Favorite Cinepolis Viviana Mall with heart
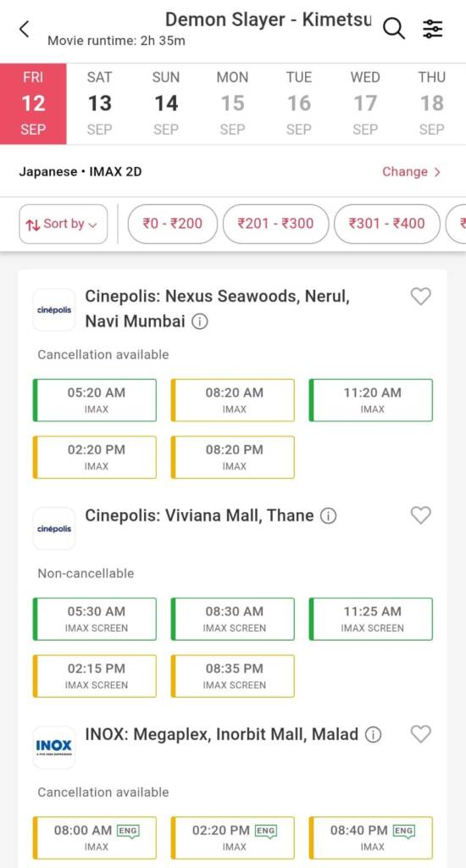The width and height of the screenshot is (466, 868). click(420, 515)
